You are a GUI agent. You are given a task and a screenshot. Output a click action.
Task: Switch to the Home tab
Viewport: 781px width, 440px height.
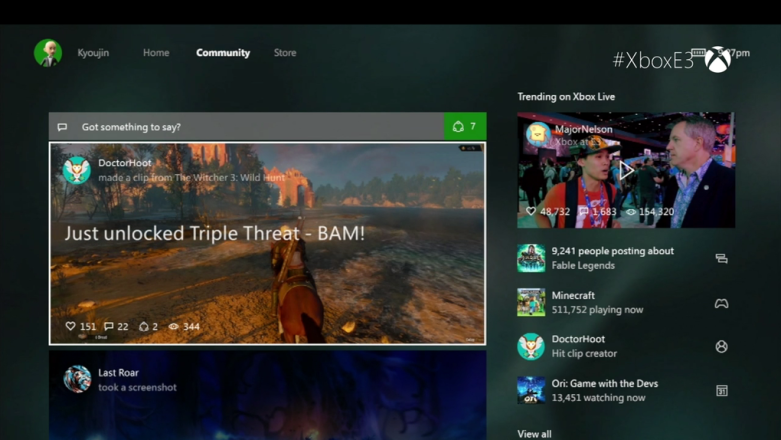pos(156,53)
